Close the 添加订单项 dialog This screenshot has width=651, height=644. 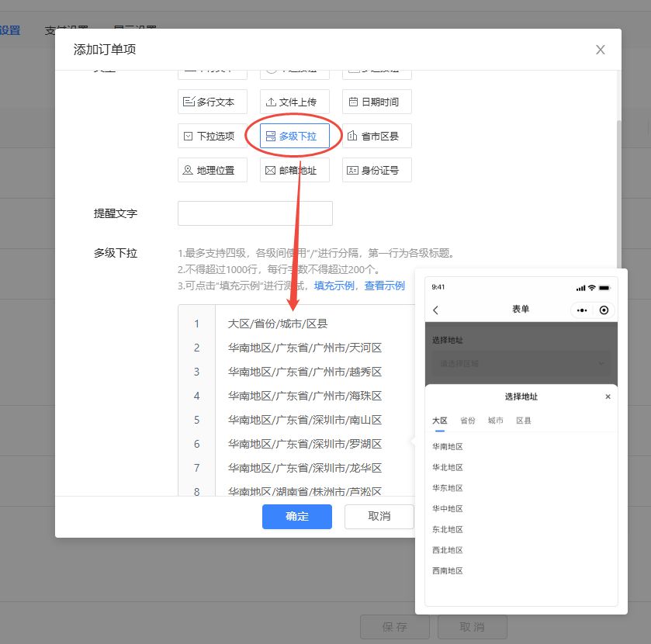600,50
